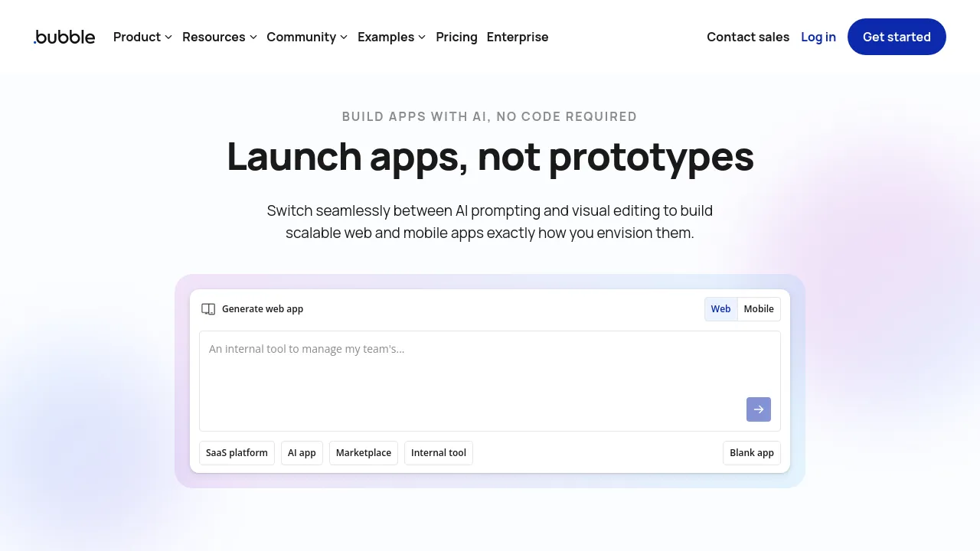Select the Internal tool suggestion chip
Screen dimensions: 980x551
[x=439, y=453]
